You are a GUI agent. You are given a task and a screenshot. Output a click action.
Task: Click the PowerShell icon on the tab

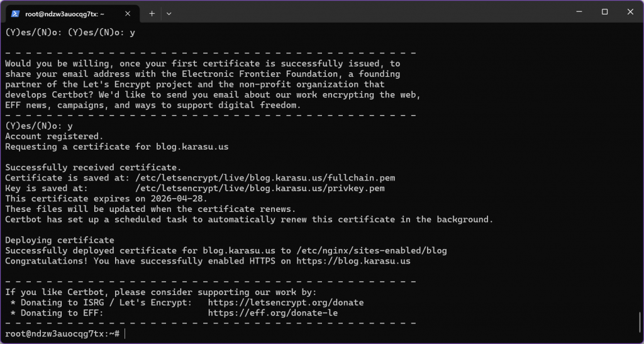(15, 13)
